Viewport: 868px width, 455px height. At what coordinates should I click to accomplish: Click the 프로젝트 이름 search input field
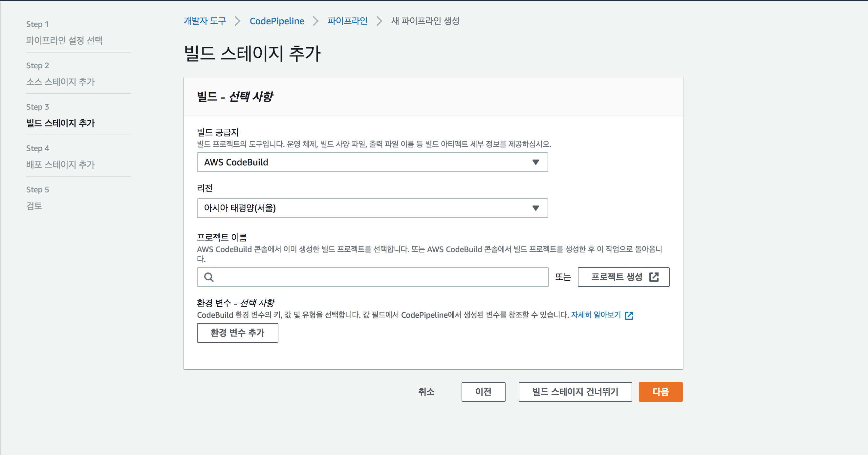(x=378, y=277)
